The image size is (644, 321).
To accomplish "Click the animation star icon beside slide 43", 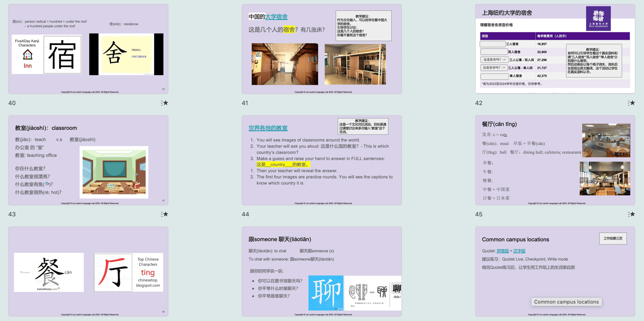I will point(164,214).
